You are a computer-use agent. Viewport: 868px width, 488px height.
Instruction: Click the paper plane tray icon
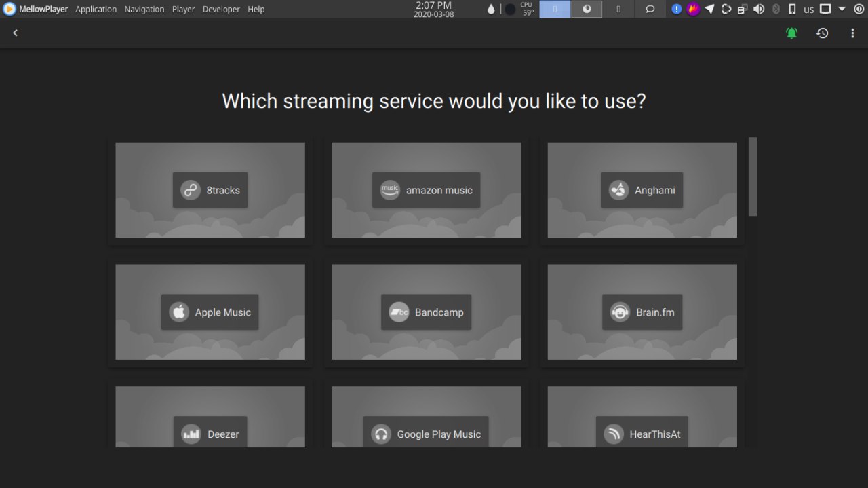tap(709, 9)
